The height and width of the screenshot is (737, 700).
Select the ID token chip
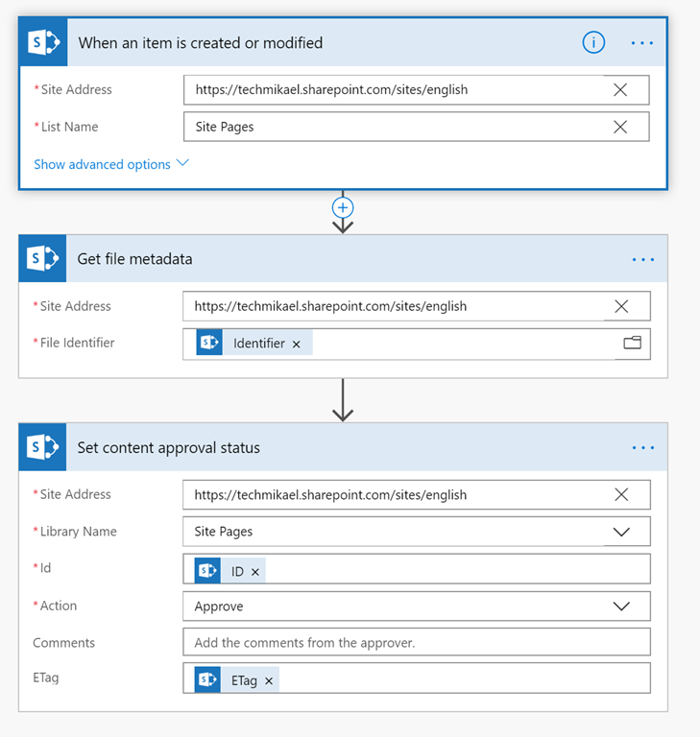pyautogui.click(x=230, y=571)
